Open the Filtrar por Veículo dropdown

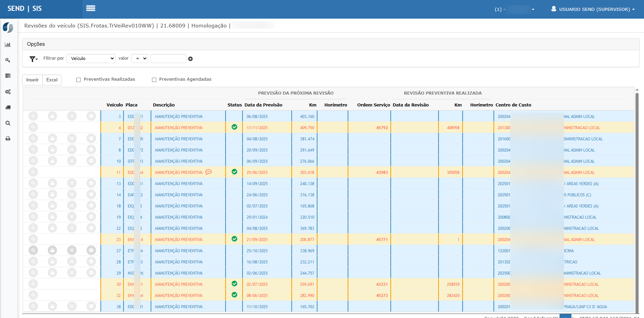point(91,59)
